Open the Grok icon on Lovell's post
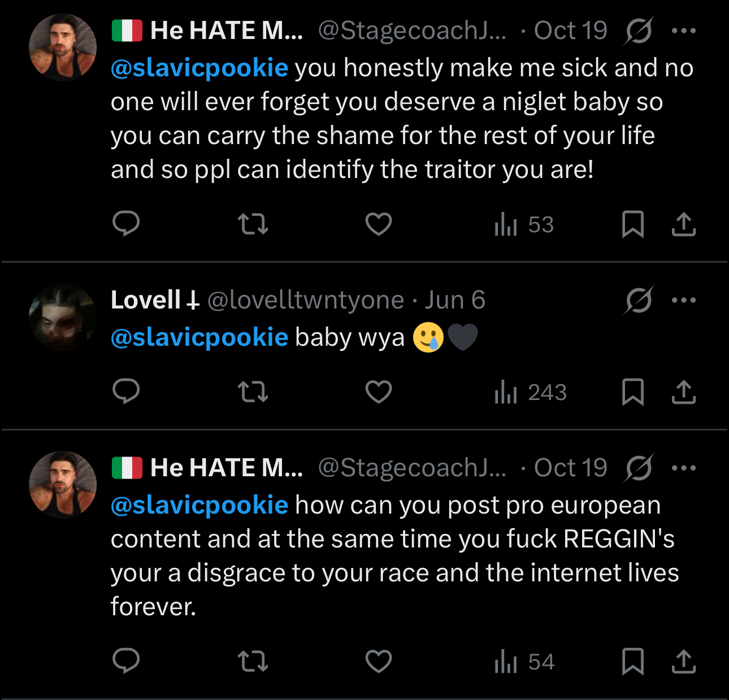The width and height of the screenshot is (729, 700). pos(639,300)
